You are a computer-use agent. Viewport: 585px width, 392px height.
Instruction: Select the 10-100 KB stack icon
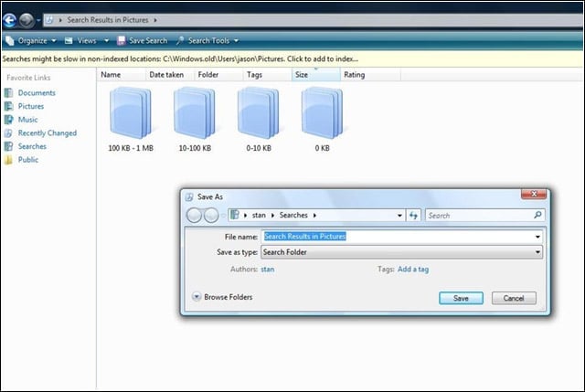click(x=195, y=112)
